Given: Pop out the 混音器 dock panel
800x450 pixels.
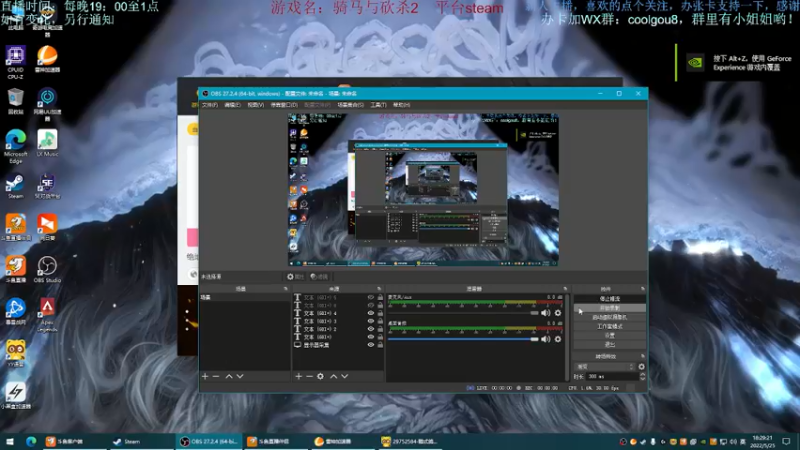Looking at the screenshot, I should click(565, 289).
